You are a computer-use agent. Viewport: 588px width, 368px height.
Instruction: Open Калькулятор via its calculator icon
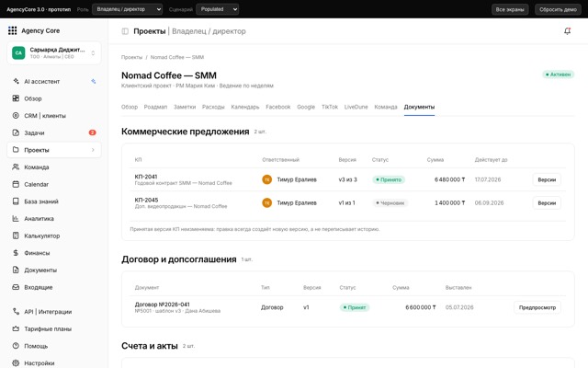[x=16, y=236]
